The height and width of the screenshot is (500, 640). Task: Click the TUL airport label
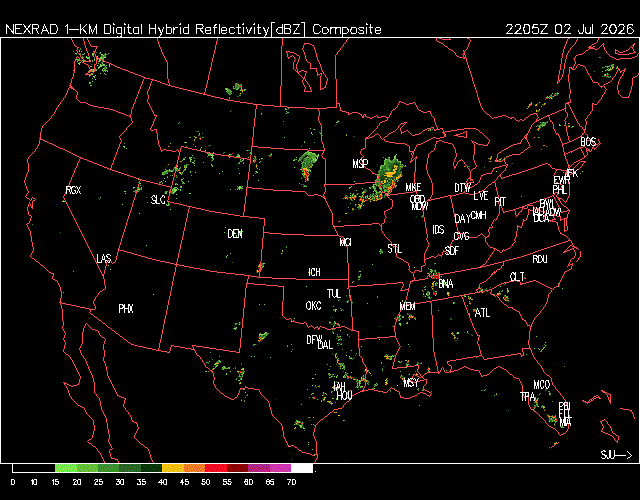pyautogui.click(x=333, y=294)
